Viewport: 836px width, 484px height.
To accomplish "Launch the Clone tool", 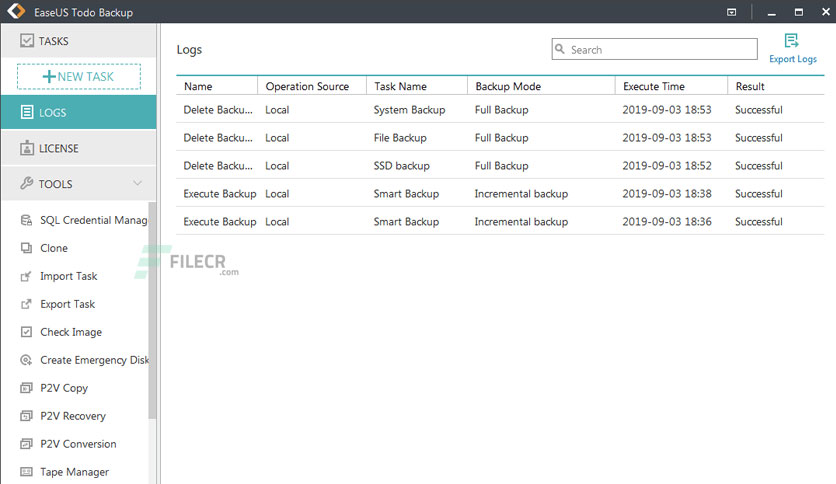I will 54,248.
